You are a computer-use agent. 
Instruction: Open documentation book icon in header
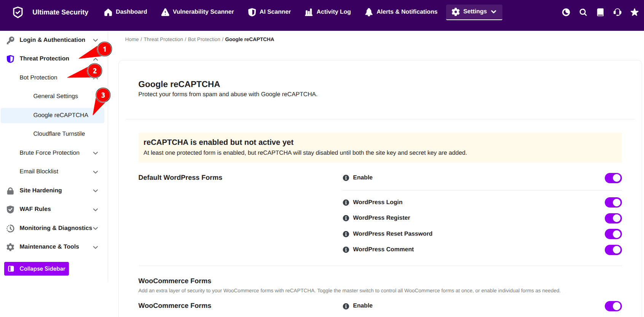click(x=600, y=12)
